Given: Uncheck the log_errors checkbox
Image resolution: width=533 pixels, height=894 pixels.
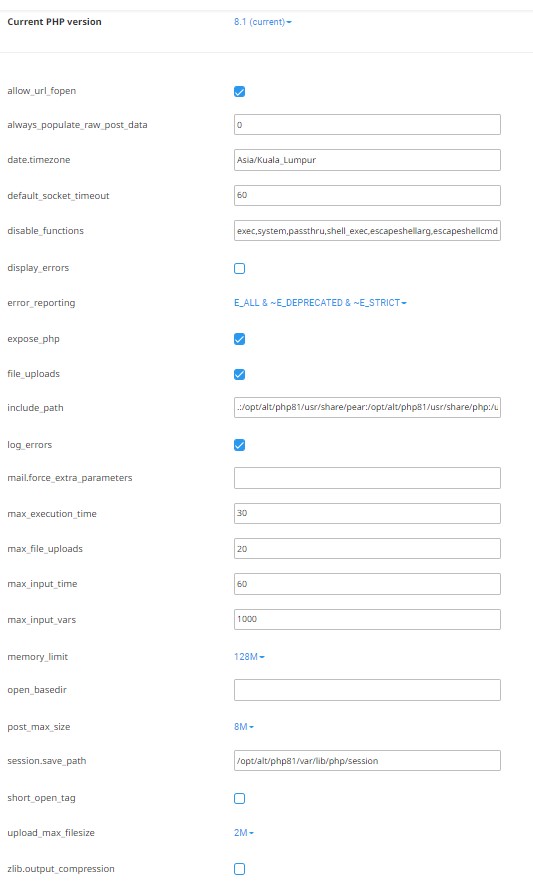Looking at the screenshot, I should [239, 445].
